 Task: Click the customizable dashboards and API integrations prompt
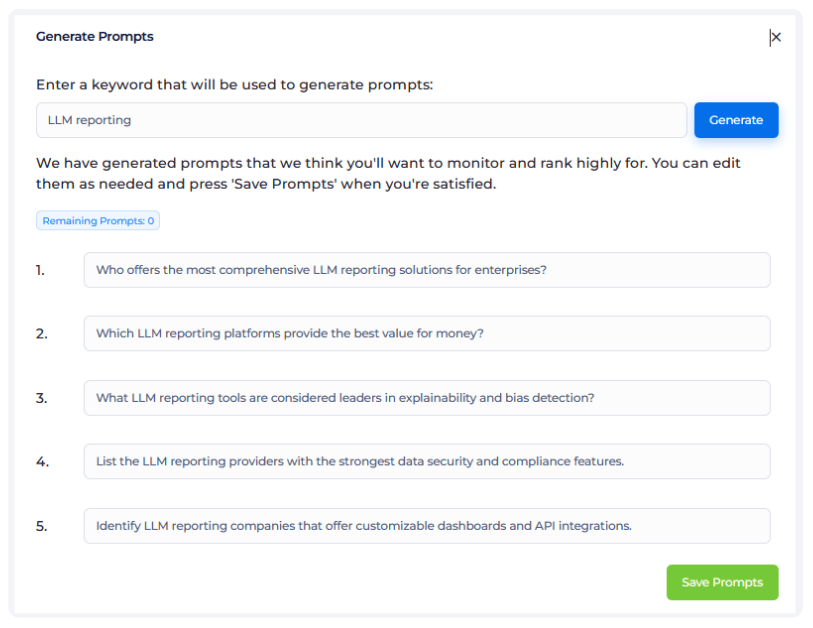tap(427, 526)
